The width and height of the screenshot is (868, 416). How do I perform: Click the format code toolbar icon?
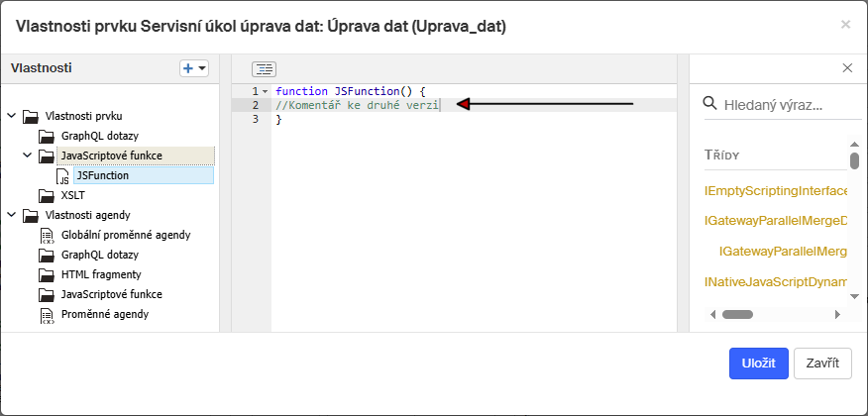[264, 69]
